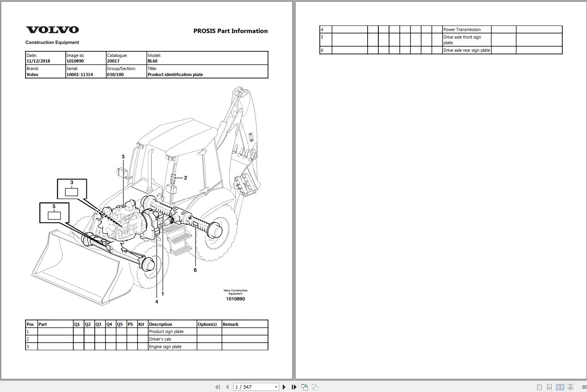Click the Product identification plate title
587x392 pixels.
pos(175,74)
